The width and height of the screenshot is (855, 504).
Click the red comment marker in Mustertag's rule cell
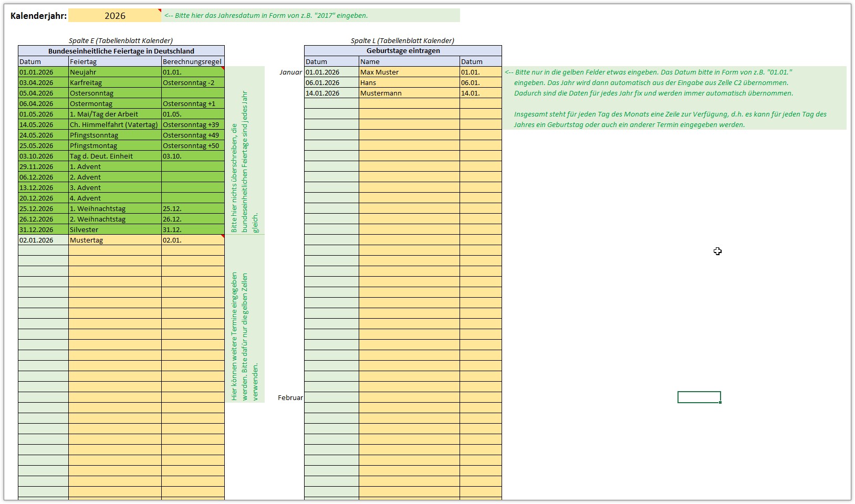[223, 236]
